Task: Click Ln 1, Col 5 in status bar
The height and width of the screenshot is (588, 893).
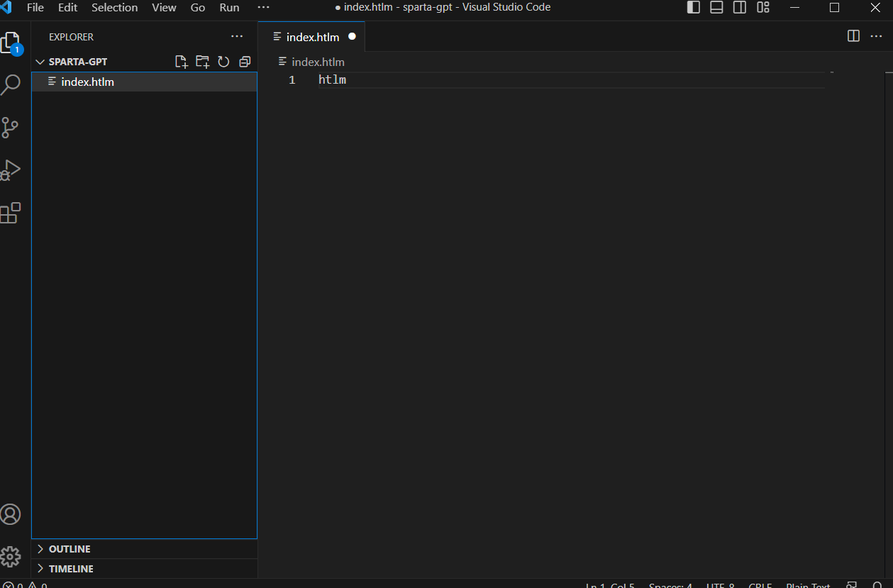Action: (610, 585)
